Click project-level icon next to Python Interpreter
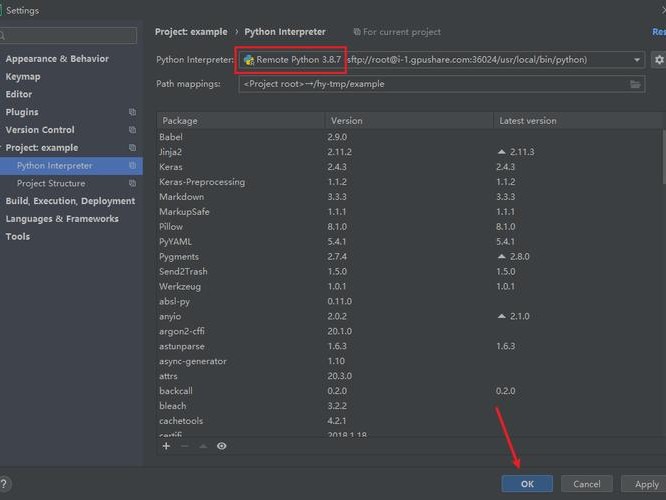666x500 pixels. click(x=133, y=165)
